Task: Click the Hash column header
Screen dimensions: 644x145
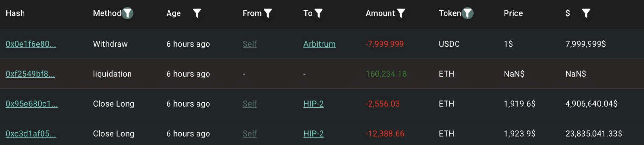Action: coord(15,13)
